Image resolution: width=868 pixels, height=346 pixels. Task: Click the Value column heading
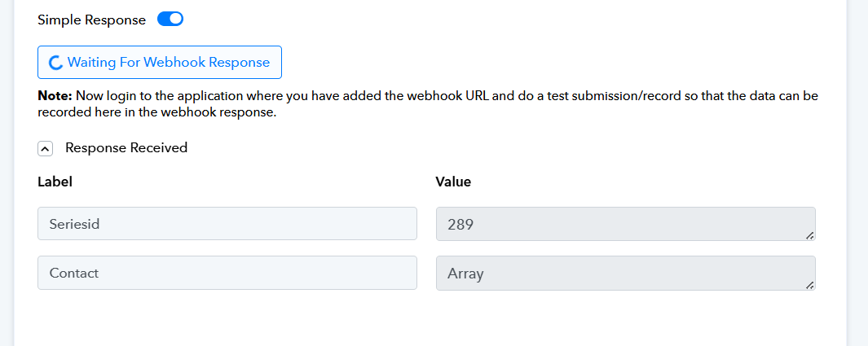pyautogui.click(x=453, y=182)
